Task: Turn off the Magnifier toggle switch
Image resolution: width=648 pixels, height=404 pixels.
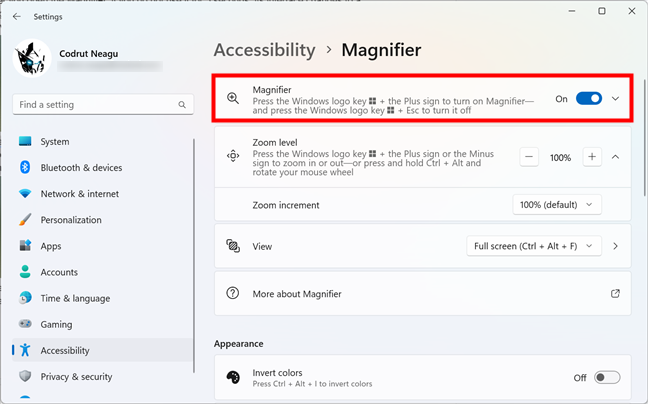Action: 589,99
